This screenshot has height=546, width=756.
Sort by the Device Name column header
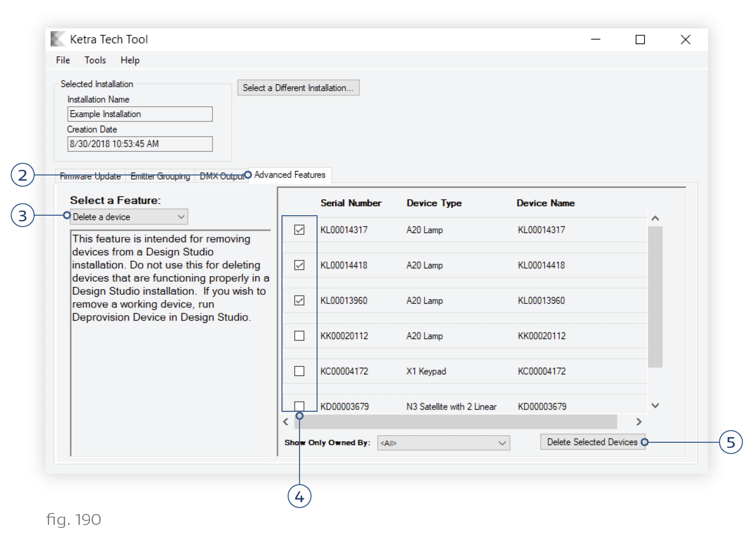pyautogui.click(x=545, y=203)
